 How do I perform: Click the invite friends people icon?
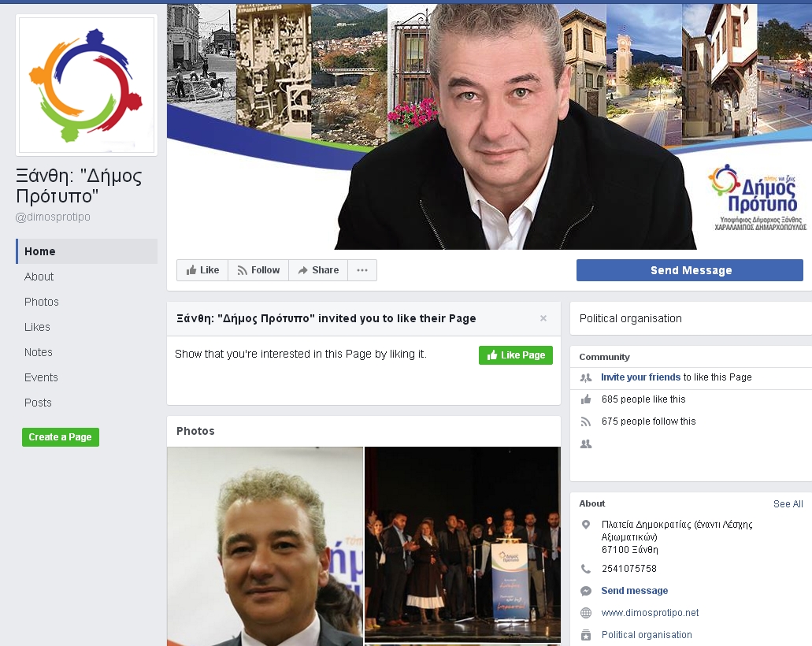[x=586, y=377]
